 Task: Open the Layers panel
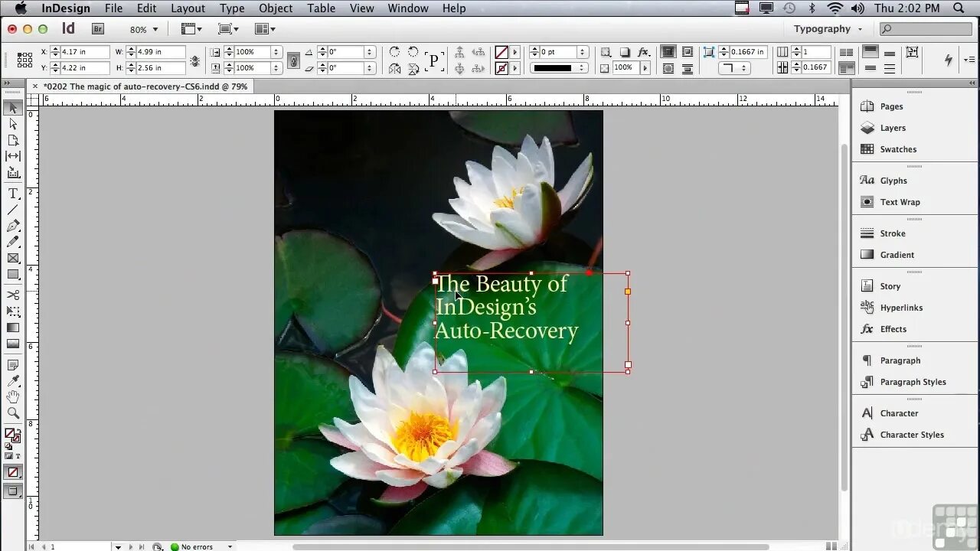893,128
